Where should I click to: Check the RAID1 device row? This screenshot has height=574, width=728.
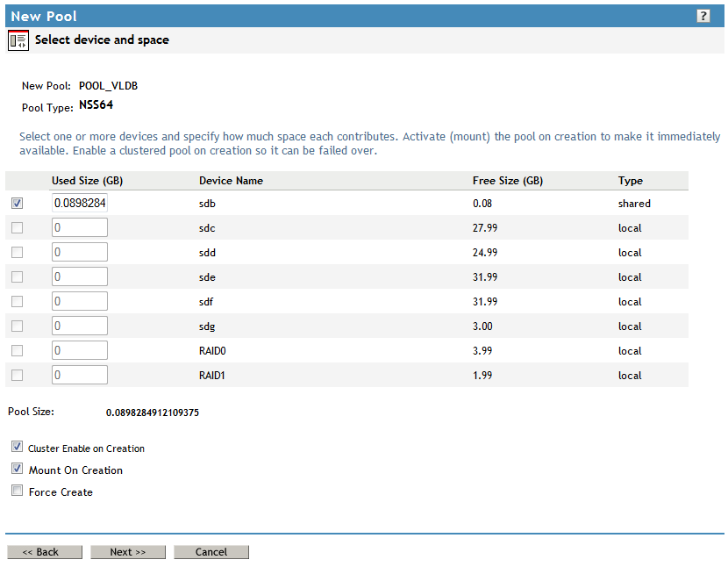(18, 374)
